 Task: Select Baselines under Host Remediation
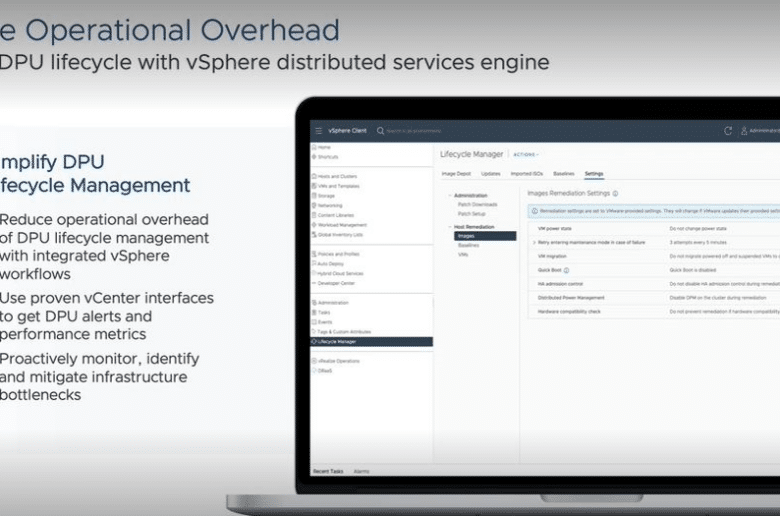(469, 245)
